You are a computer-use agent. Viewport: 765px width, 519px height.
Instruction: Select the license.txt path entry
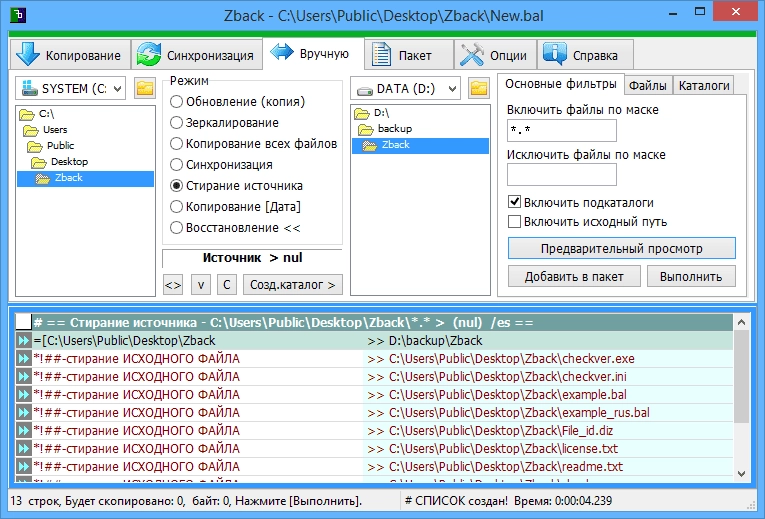pos(503,448)
